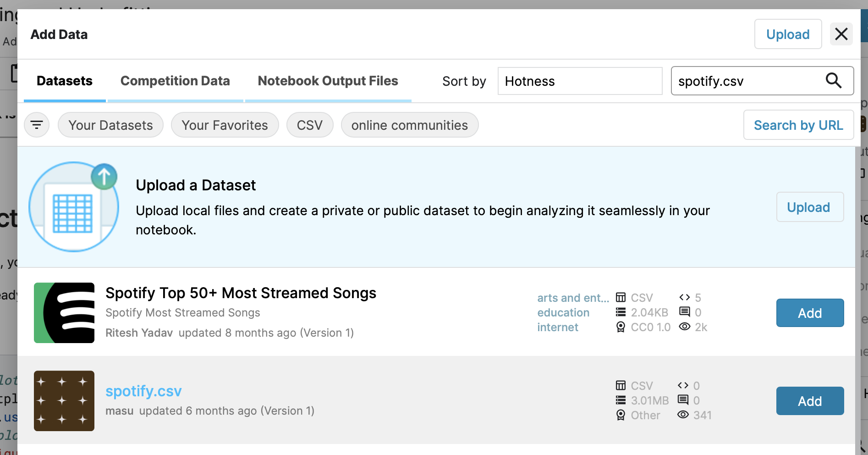Switch to the Datasets tab

[65, 81]
